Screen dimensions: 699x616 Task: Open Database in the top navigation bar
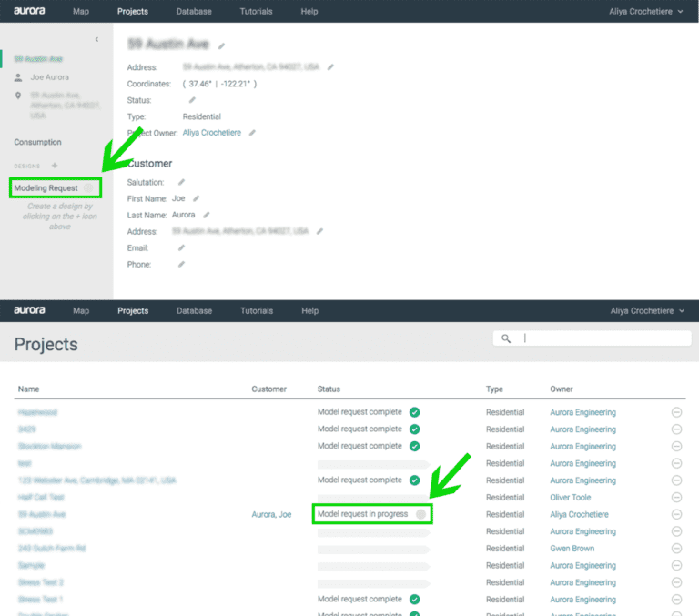click(x=194, y=12)
